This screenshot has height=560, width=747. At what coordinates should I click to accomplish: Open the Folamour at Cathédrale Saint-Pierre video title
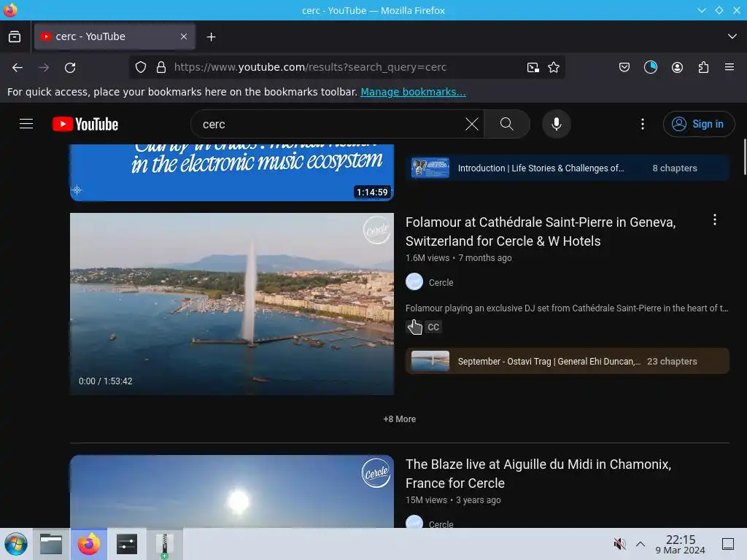tap(541, 231)
